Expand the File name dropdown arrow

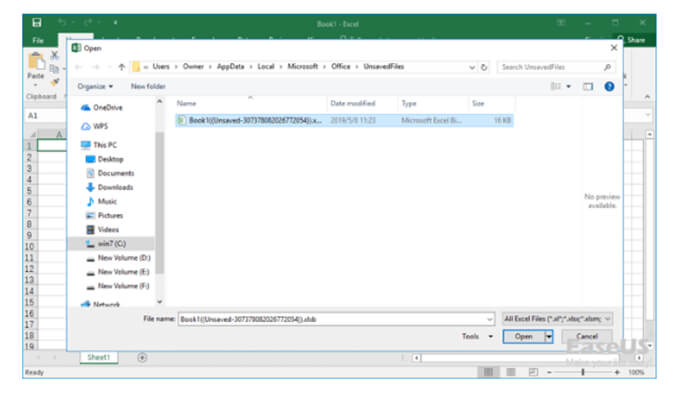point(490,319)
